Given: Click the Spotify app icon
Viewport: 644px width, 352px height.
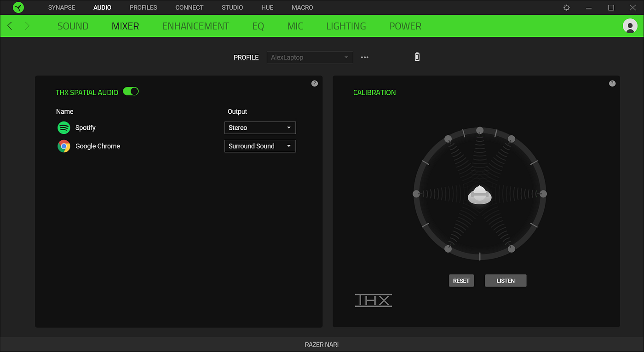Looking at the screenshot, I should [x=64, y=127].
